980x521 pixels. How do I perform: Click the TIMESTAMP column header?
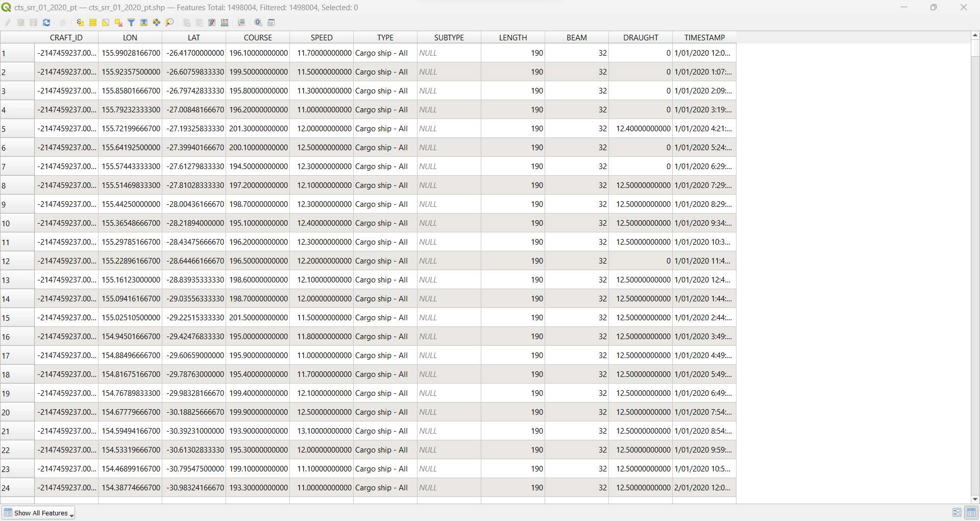click(x=704, y=37)
